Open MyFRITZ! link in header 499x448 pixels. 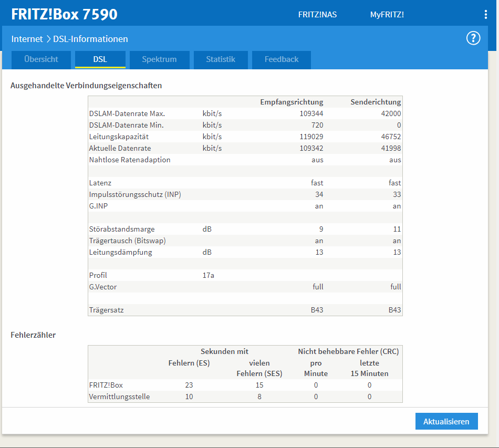pos(387,15)
